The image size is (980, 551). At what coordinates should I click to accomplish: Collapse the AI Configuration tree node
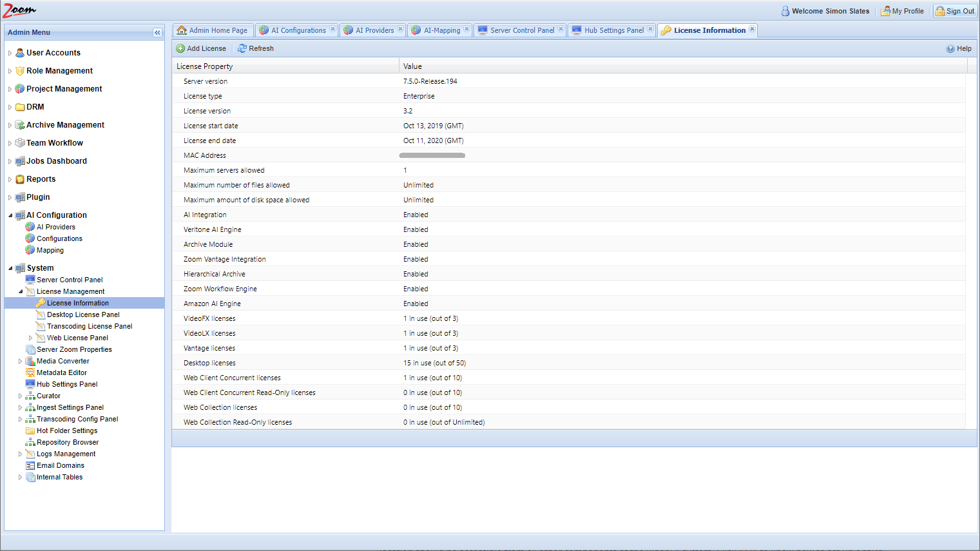[x=10, y=215]
